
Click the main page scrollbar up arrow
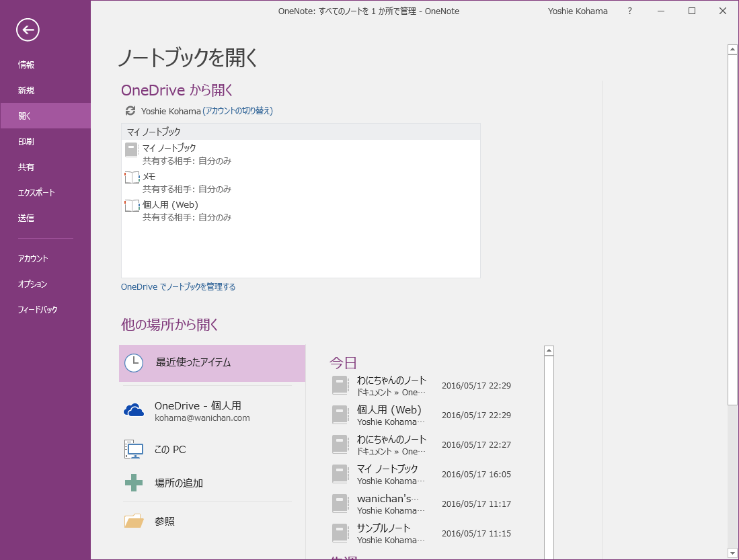[x=732, y=49]
